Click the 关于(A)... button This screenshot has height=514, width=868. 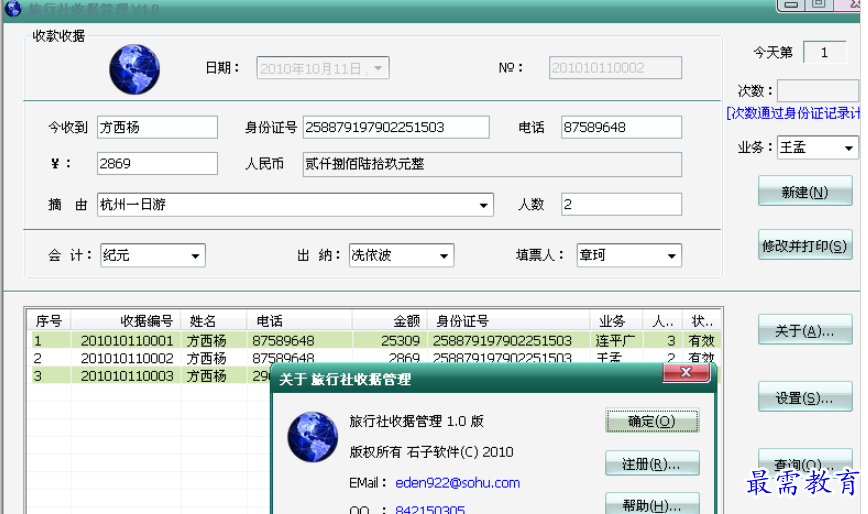(805, 330)
